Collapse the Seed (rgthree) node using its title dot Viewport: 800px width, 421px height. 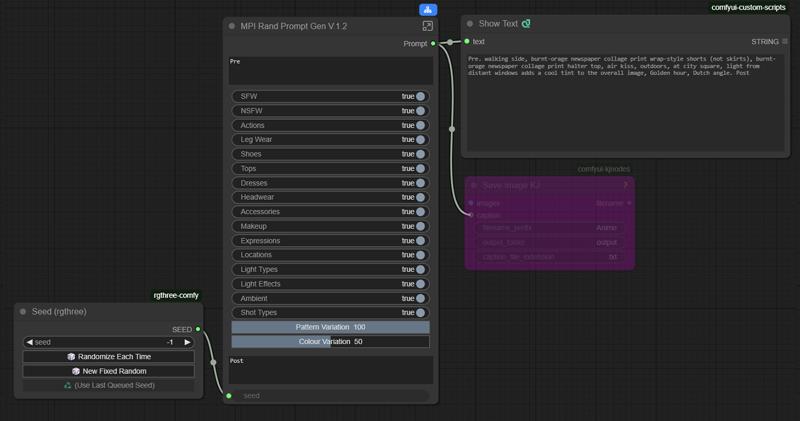[x=23, y=312]
